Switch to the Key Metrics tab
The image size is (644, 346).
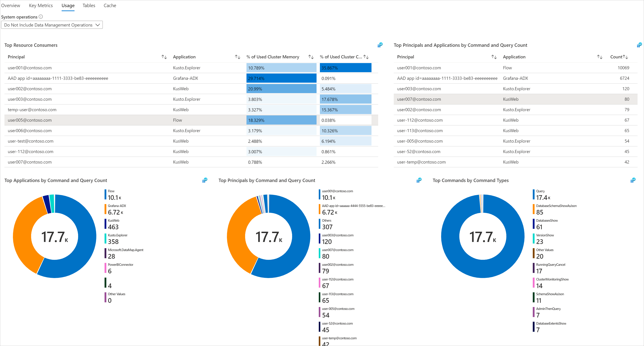(x=41, y=5)
